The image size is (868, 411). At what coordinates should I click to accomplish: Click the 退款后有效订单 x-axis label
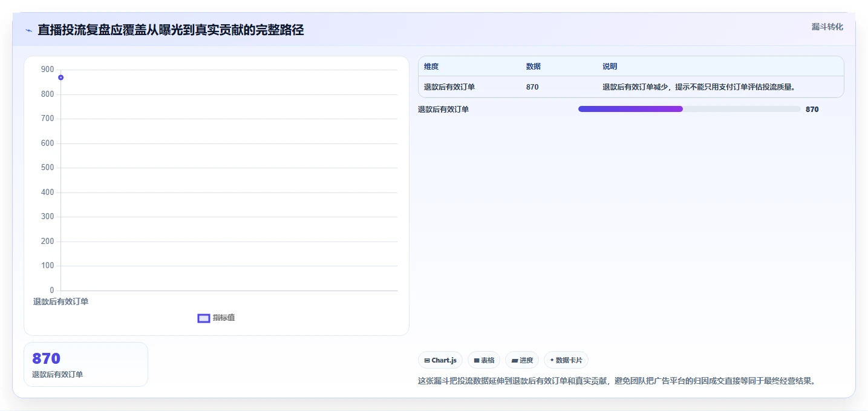[x=60, y=301]
